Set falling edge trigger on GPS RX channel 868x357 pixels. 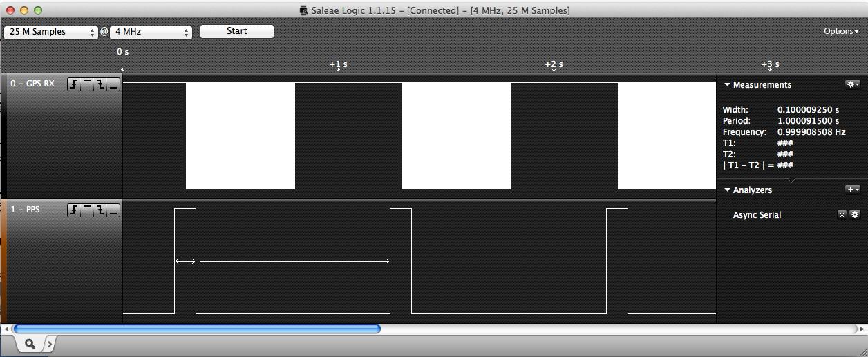tap(100, 84)
